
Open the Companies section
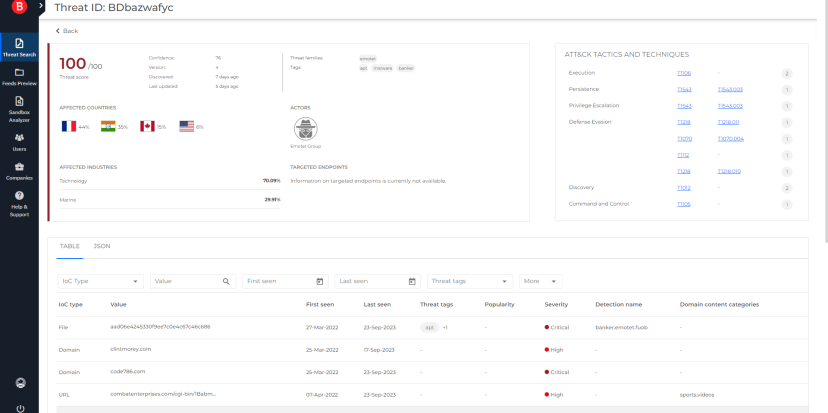19,170
